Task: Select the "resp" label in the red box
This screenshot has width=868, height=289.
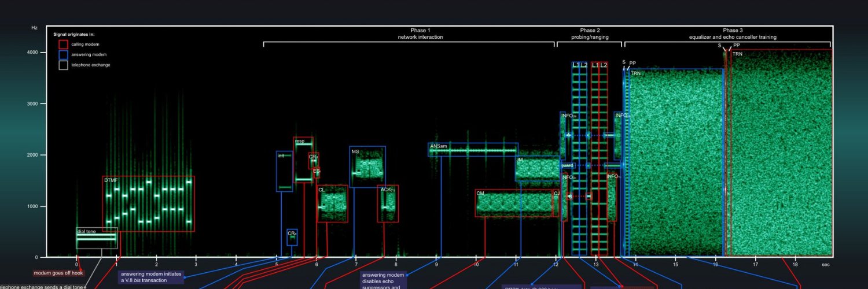Action: (300, 141)
